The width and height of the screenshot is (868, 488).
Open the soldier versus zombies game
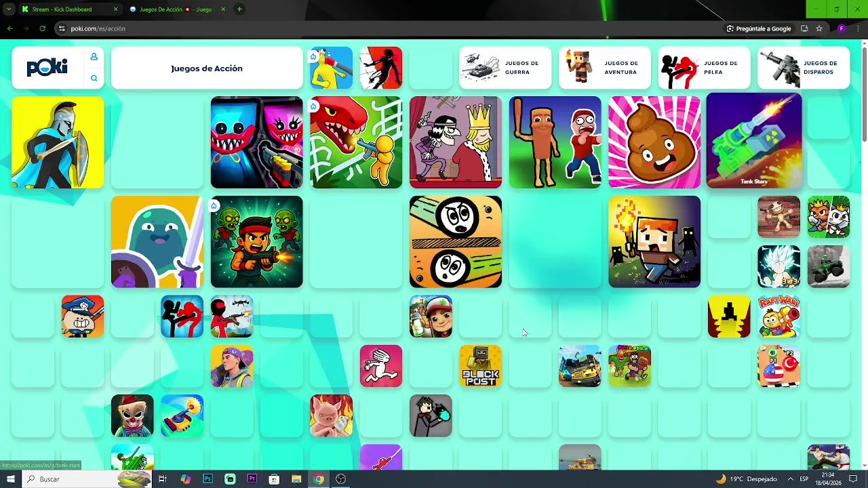[x=257, y=242]
